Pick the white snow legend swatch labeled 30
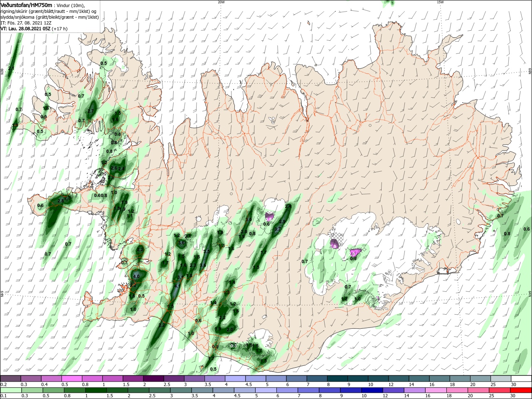532x399 pixels. point(522,379)
